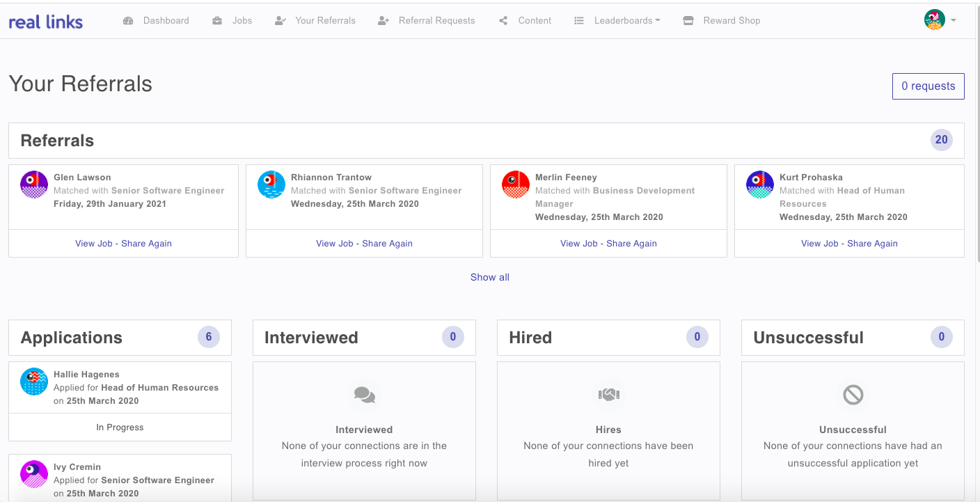This screenshot has height=502, width=980.
Task: Click the Leaderboards list icon
Action: pyautogui.click(x=579, y=21)
